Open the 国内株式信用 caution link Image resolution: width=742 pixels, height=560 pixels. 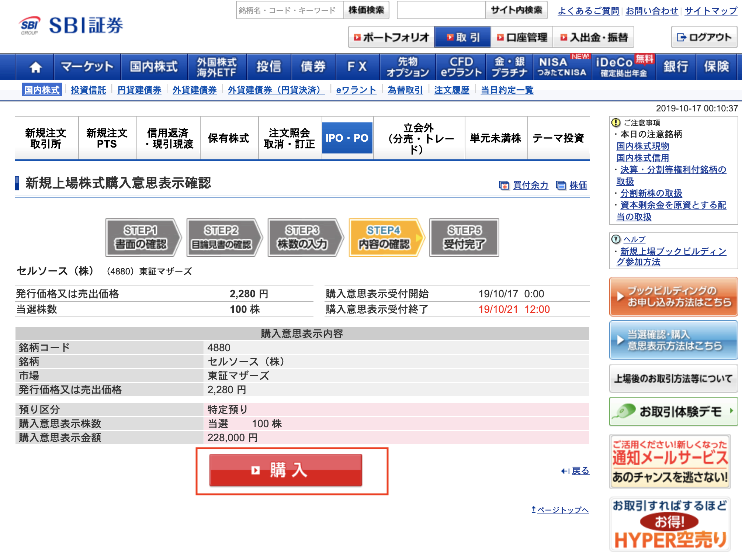pyautogui.click(x=643, y=158)
